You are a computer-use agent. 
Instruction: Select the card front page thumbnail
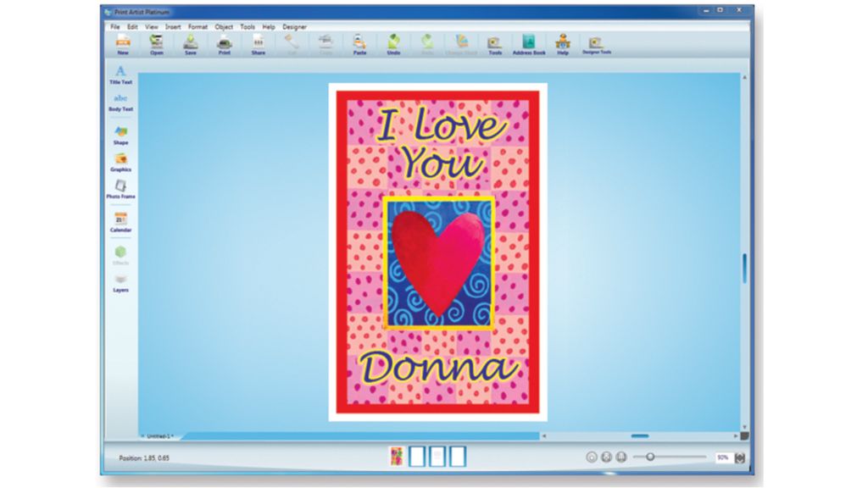[x=395, y=455]
